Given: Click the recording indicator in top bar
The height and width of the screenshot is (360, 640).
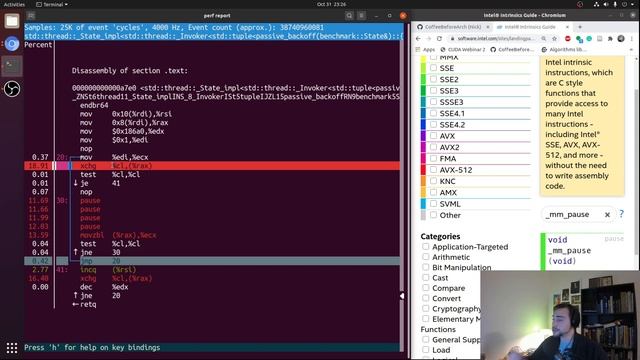Looking at the screenshot, I should (x=580, y=4).
